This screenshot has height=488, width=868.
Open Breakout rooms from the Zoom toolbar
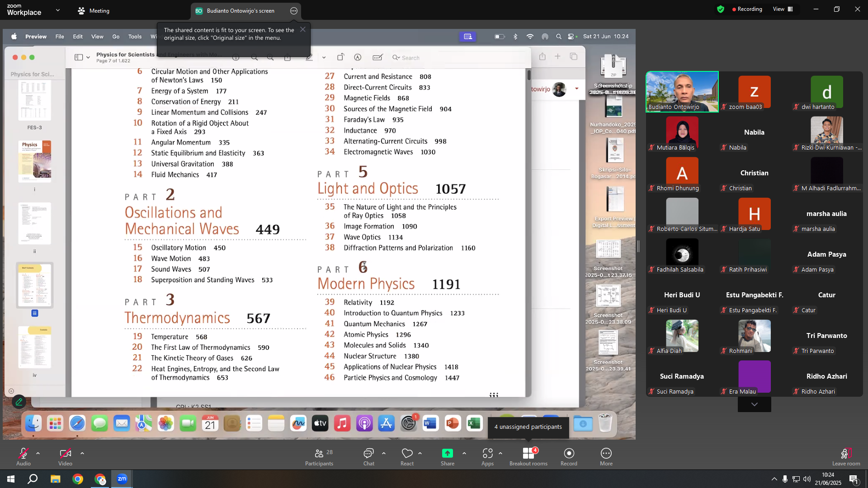click(x=528, y=457)
